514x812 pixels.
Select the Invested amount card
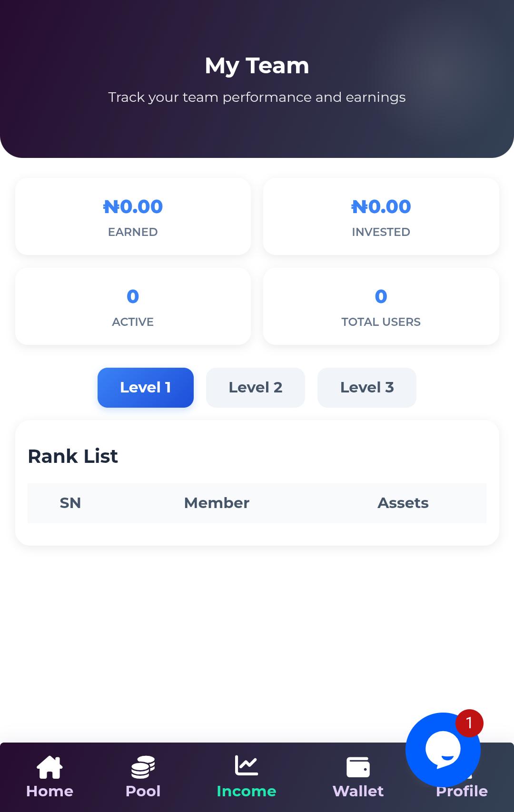pyautogui.click(x=381, y=216)
